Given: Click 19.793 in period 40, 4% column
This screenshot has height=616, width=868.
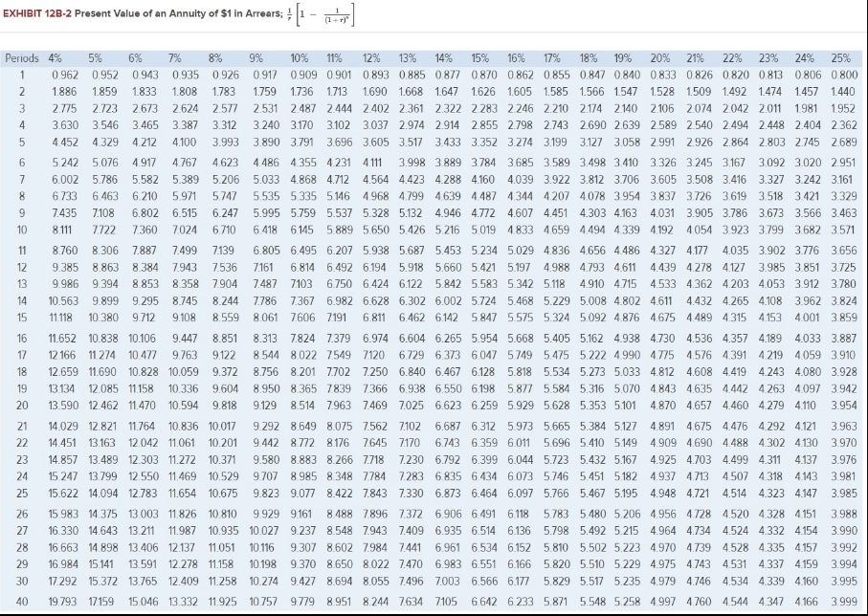Looking at the screenshot, I should tap(63, 601).
